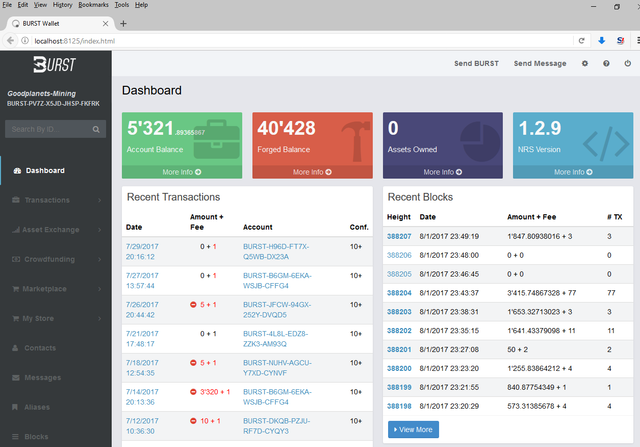Click the code brackets icon on NRS Version card
Screen dimensions: 640x447
606,142
